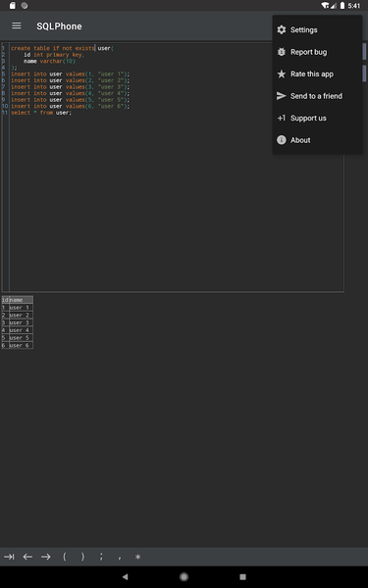This screenshot has height=588, width=368.
Task: Click the SQLPhone app title
Action: point(59,26)
